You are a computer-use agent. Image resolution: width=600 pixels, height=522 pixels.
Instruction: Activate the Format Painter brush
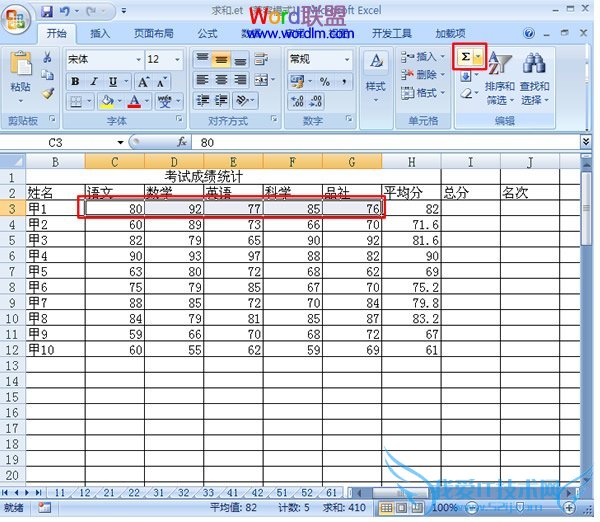(x=48, y=92)
